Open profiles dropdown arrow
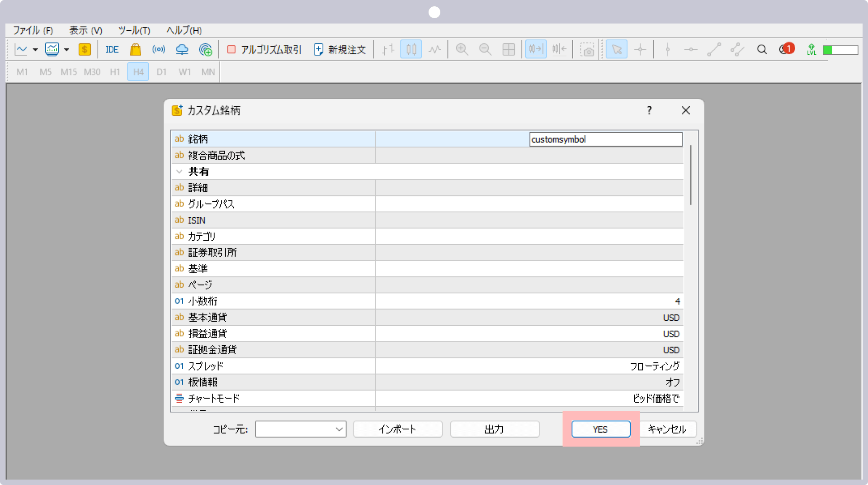This screenshot has height=485, width=868. click(66, 50)
